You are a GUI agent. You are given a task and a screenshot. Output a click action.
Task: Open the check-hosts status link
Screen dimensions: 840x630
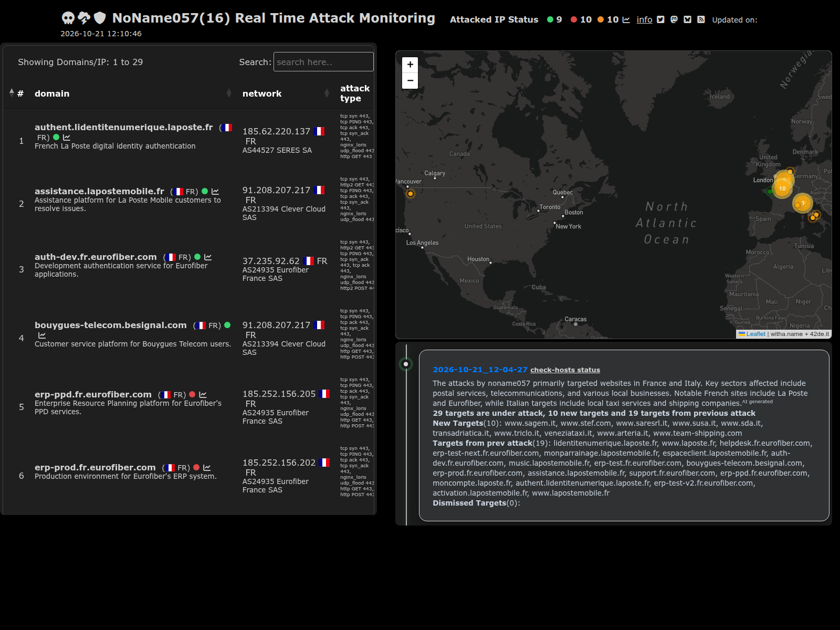click(565, 370)
